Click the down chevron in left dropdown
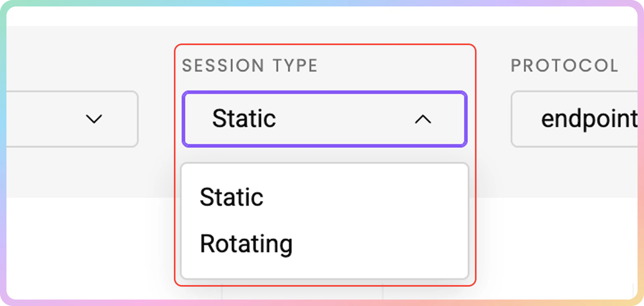 pyautogui.click(x=94, y=119)
